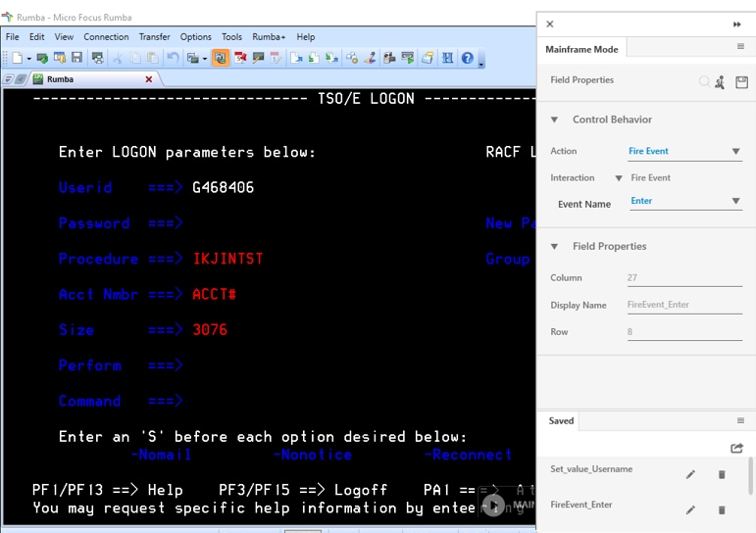756x533 pixels.
Task: Click the running figure icon in Field Properties
Action: 721,82
